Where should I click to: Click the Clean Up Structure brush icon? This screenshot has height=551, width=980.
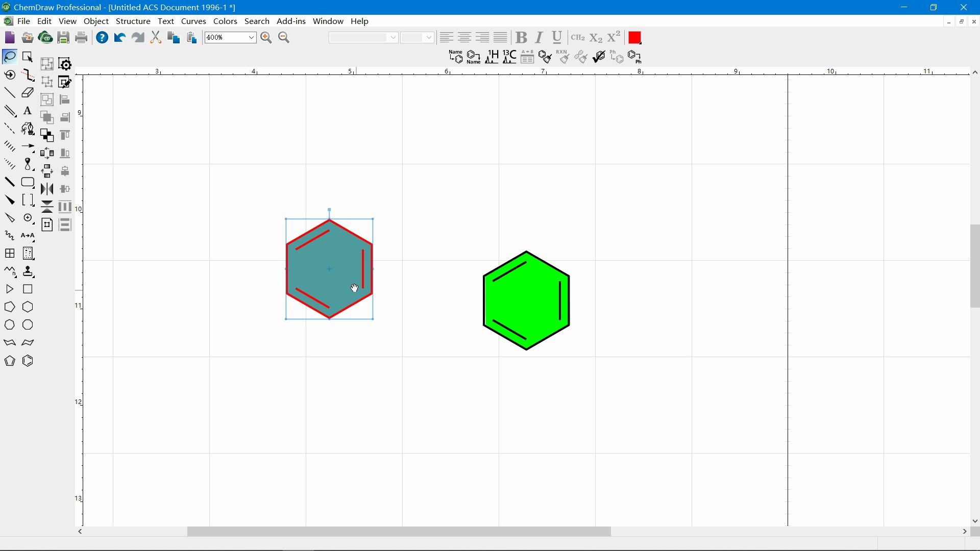(546, 57)
